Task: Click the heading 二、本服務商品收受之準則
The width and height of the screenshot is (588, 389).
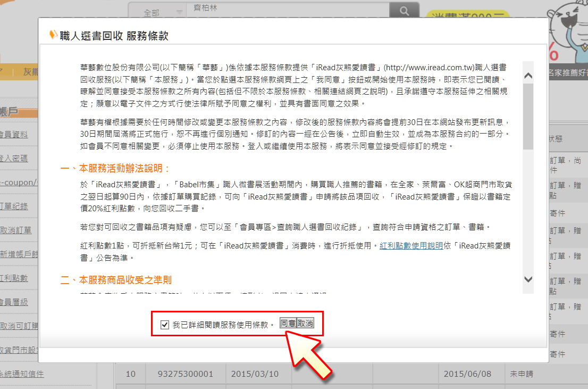Action: 116,280
